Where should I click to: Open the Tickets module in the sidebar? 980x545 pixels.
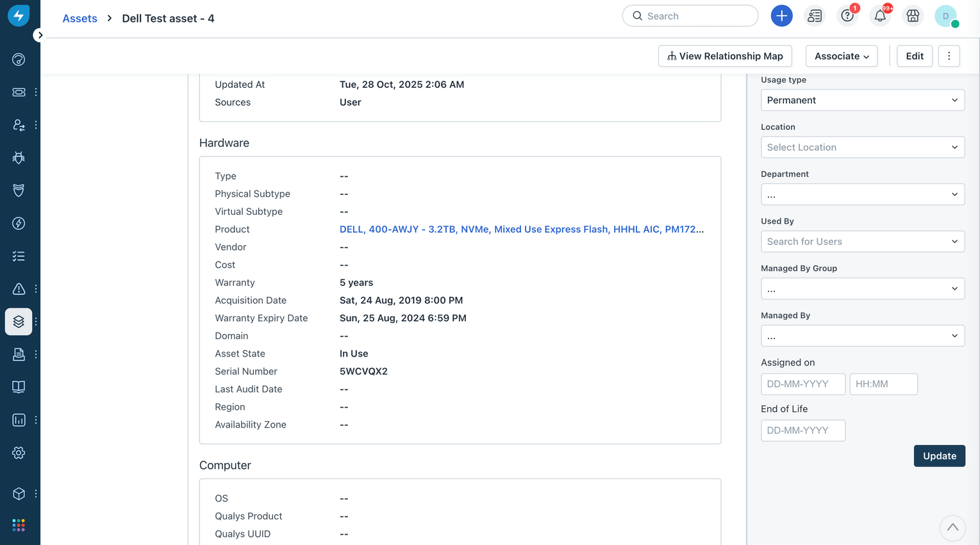(19, 92)
